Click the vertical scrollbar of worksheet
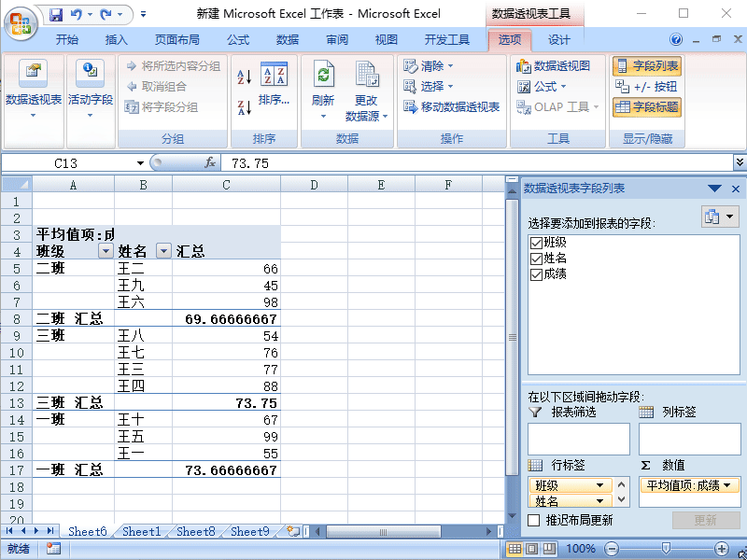Viewport: 747px width, 560px height. (x=512, y=338)
